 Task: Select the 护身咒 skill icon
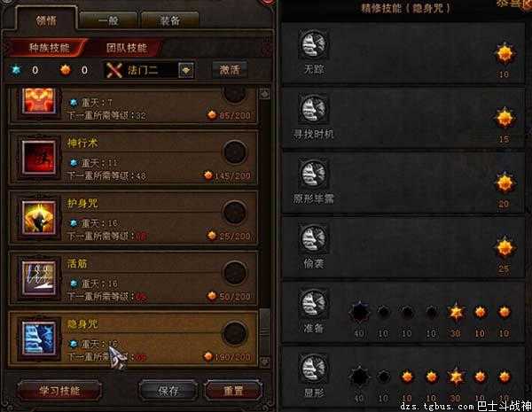[39, 218]
